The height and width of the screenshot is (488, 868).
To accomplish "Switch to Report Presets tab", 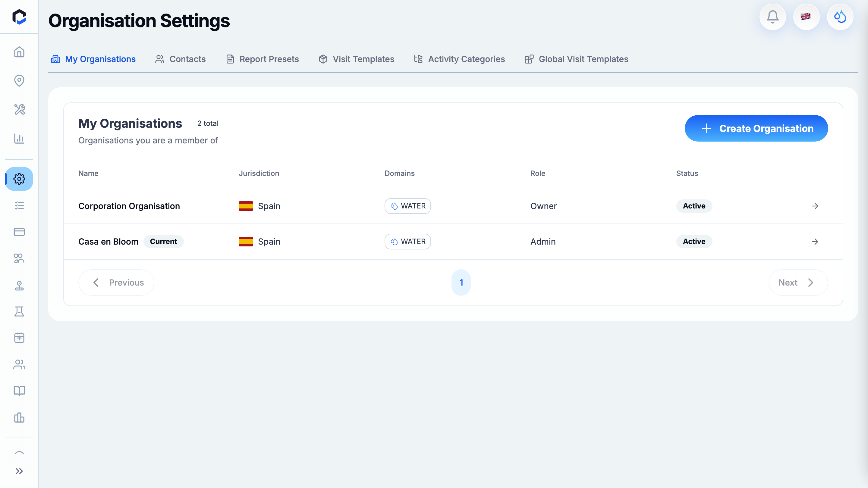I will pos(262,59).
